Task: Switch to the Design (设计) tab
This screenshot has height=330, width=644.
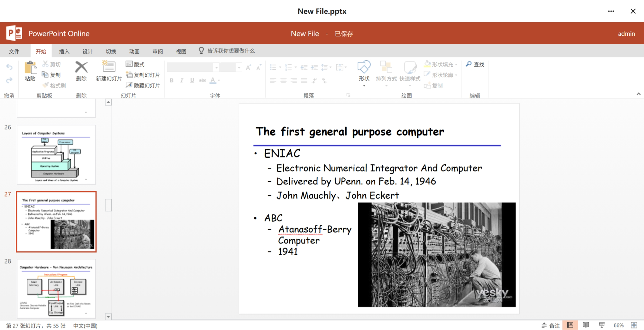Action: coord(88,52)
